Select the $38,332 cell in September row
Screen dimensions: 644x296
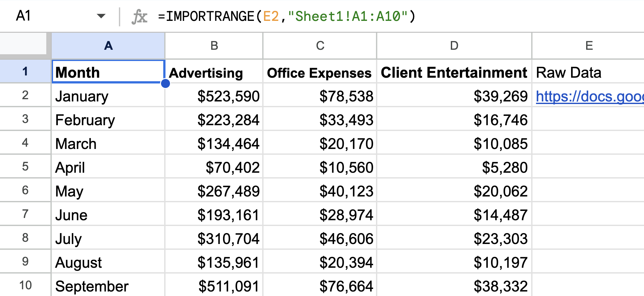coord(454,285)
